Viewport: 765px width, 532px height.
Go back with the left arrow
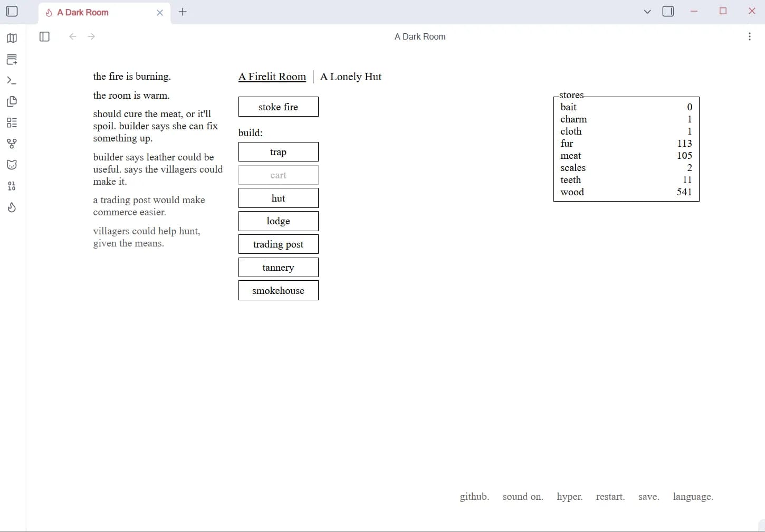[73, 36]
